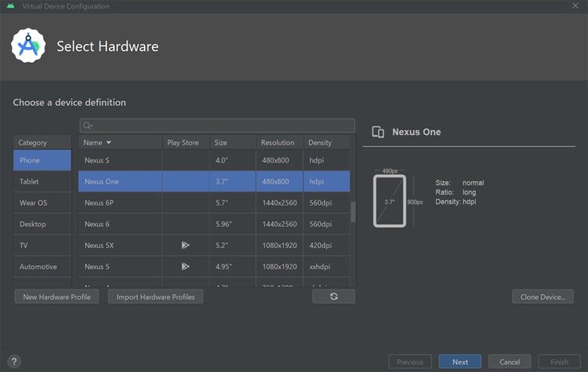
Task: Click the Clone Device button
Action: pos(543,297)
